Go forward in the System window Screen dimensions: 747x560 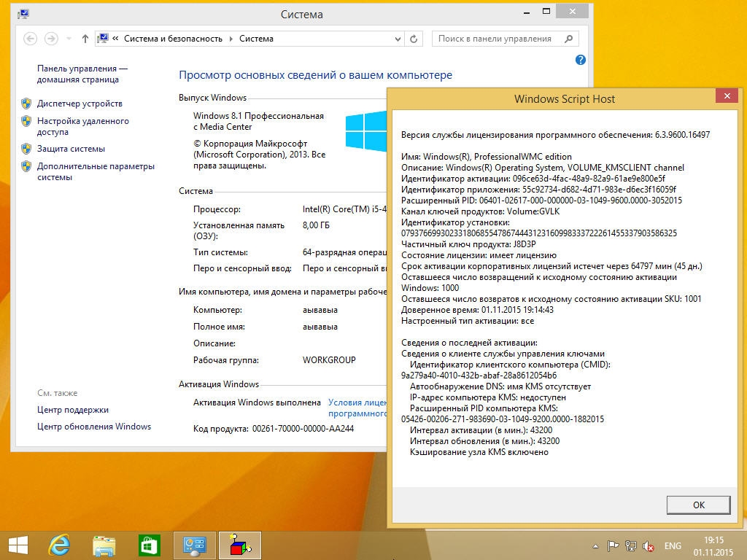(51, 39)
